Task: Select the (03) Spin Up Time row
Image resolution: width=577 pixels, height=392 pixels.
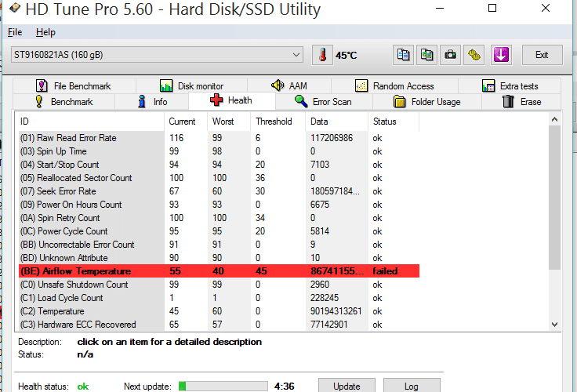Action: (x=219, y=151)
